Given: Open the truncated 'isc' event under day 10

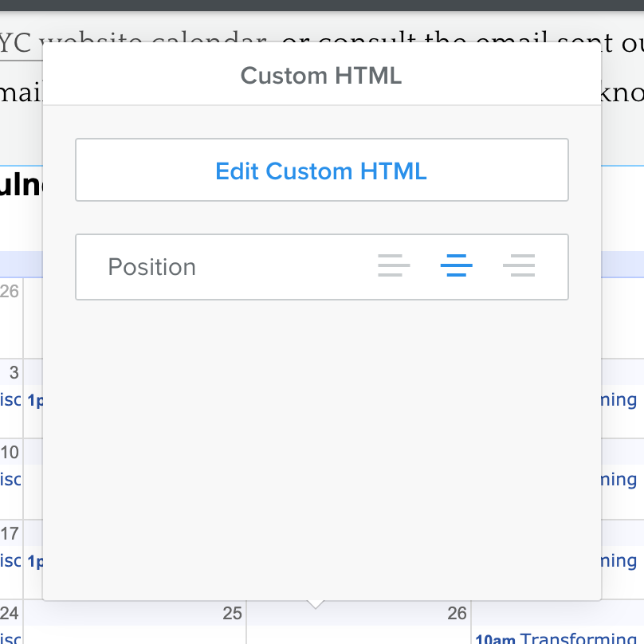Looking at the screenshot, I should [10, 480].
